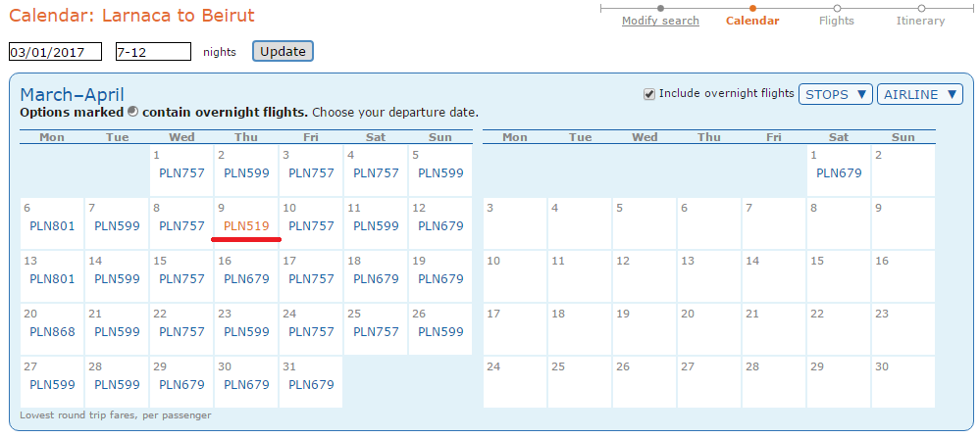Pick the PLN801 fare on March 6

click(x=53, y=226)
